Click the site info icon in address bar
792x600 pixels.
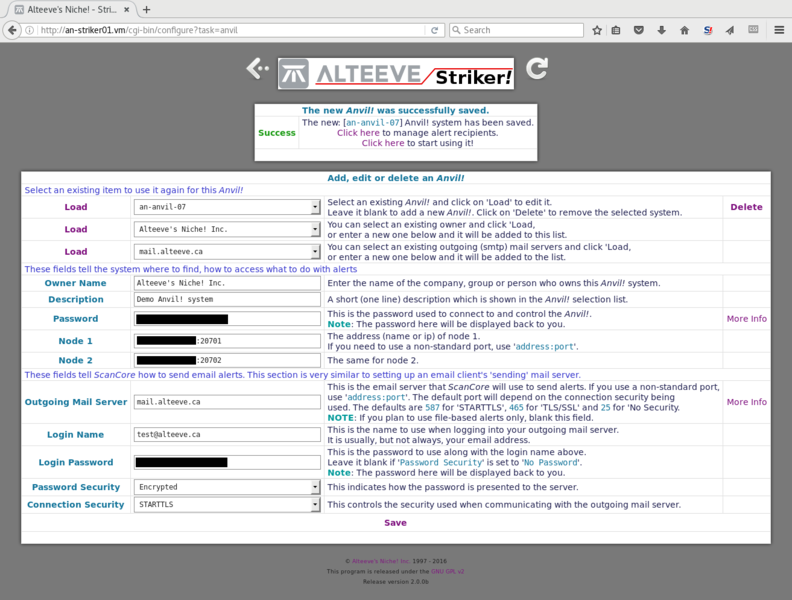[30, 30]
